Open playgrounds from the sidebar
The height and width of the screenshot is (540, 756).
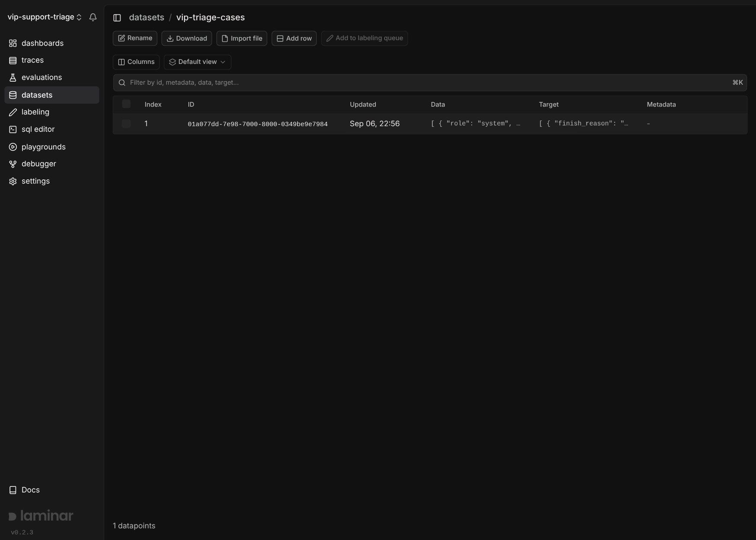(52, 147)
